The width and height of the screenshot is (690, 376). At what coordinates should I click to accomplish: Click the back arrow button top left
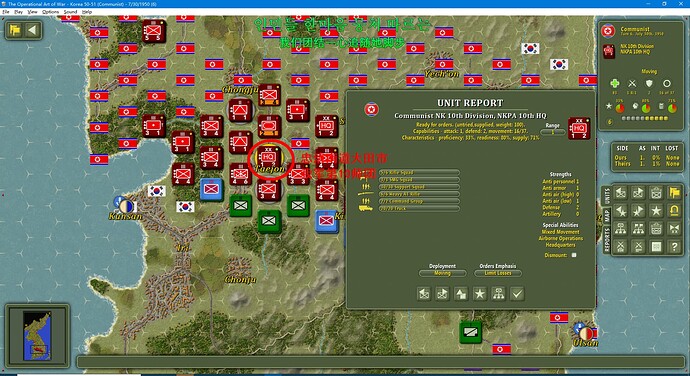pos(33,30)
